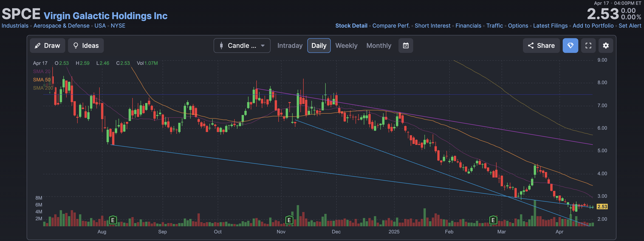The height and width of the screenshot is (241, 644).
Task: View Options chain
Action: (518, 26)
